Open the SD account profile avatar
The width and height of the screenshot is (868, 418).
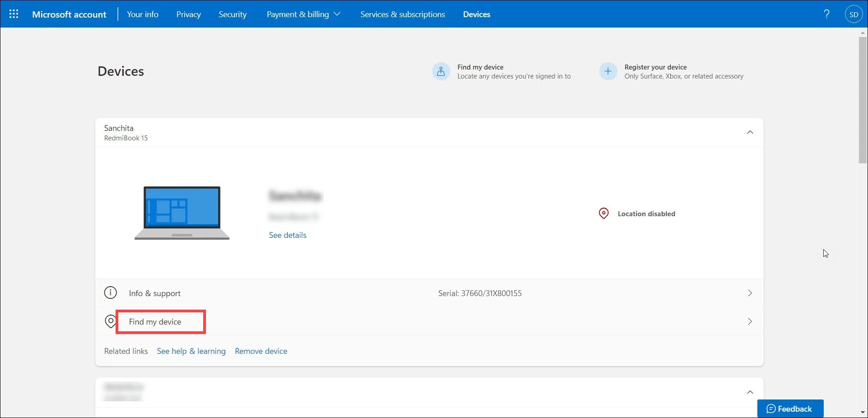coord(854,14)
